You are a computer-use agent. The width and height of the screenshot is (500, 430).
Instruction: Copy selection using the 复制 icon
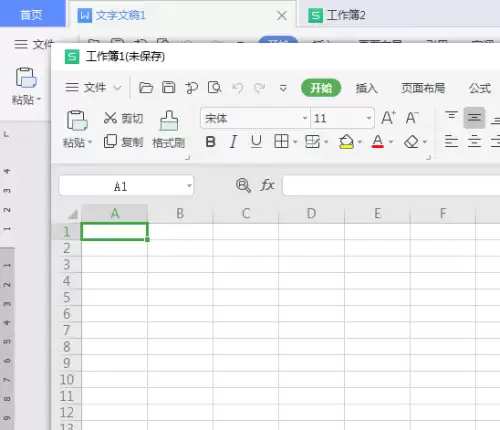[x=110, y=142]
